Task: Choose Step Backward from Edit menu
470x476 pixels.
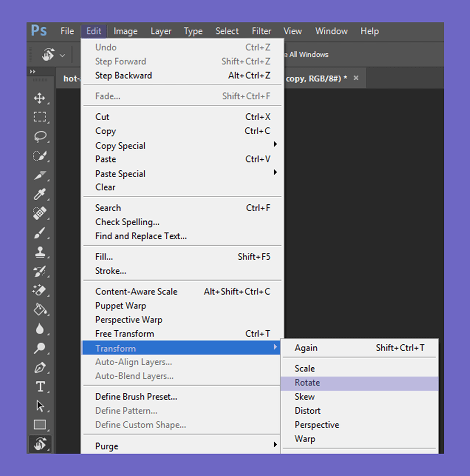Action: coord(182,75)
